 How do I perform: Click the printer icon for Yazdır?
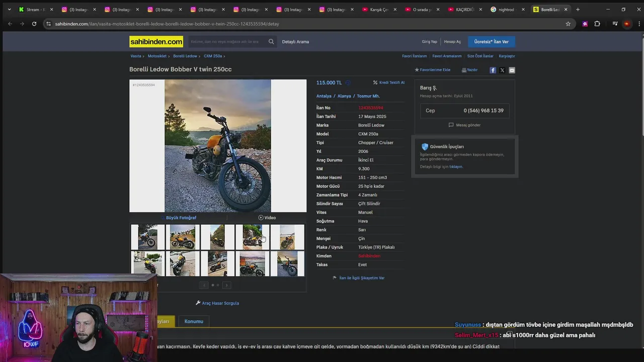tap(464, 70)
